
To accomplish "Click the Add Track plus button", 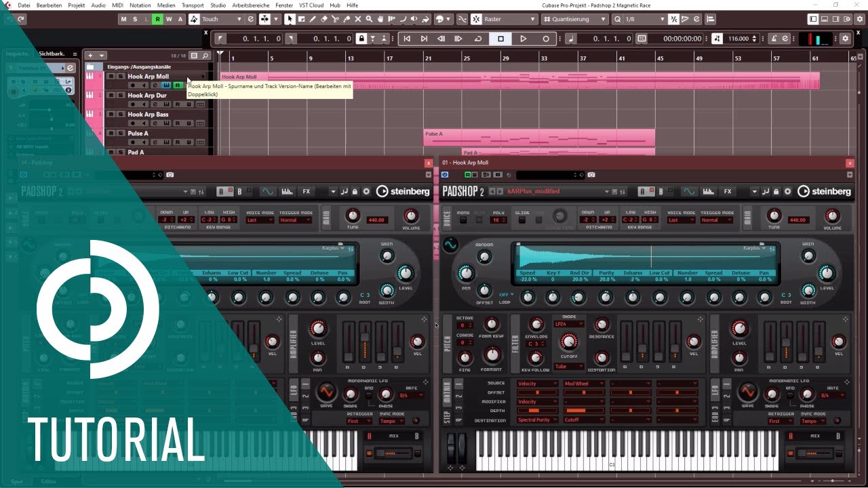I will [90, 56].
